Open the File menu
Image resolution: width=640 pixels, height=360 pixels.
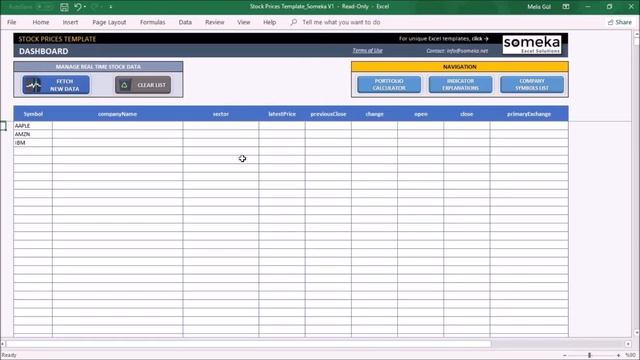pos(11,22)
